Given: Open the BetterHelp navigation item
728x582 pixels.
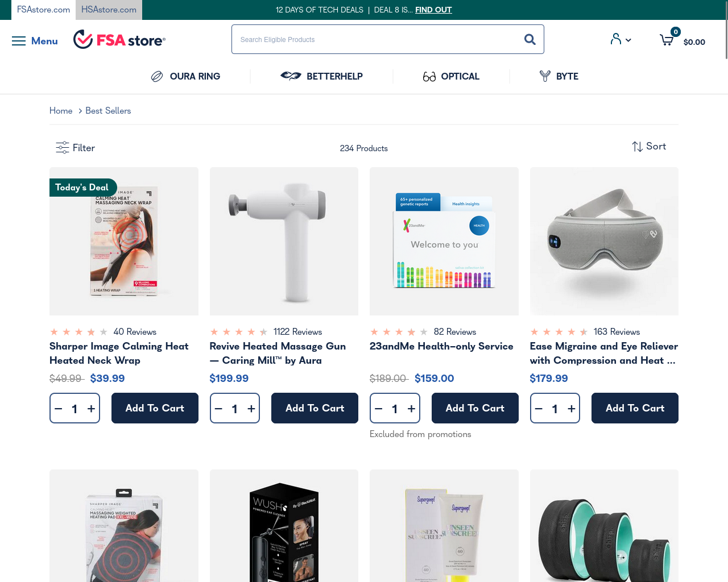Looking at the screenshot, I should coord(321,76).
